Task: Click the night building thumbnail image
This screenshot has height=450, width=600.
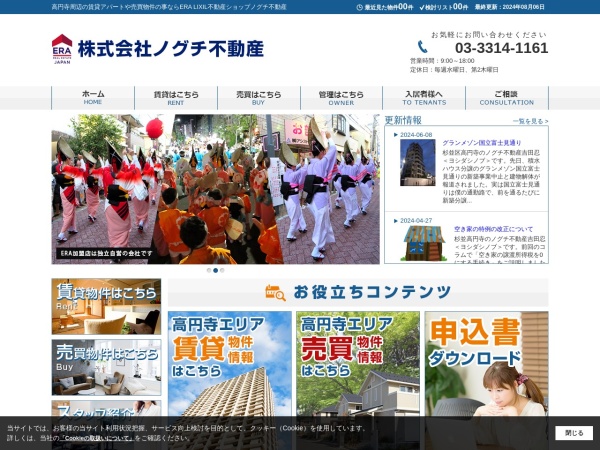Action: 417,163
